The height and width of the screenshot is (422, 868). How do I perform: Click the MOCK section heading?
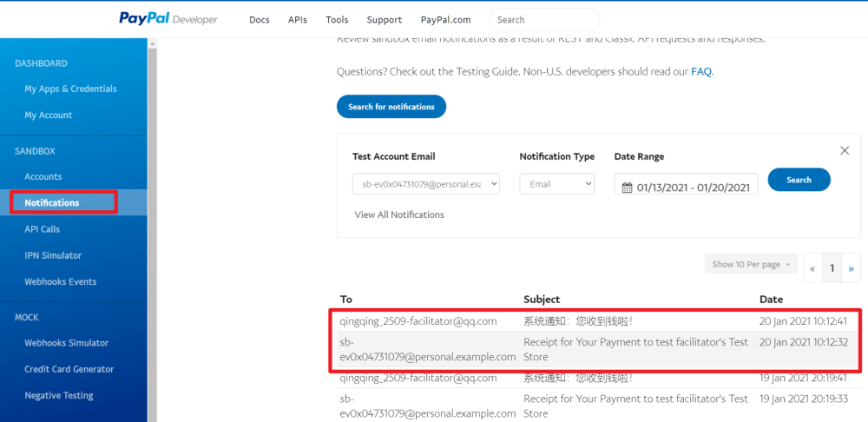27,317
